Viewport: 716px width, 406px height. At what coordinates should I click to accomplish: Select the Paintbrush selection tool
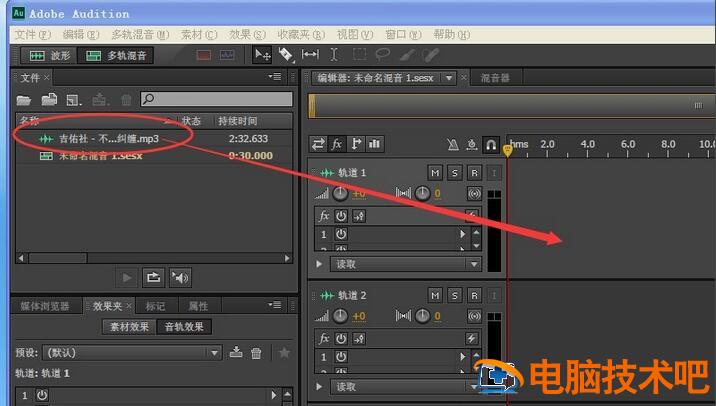click(407, 55)
